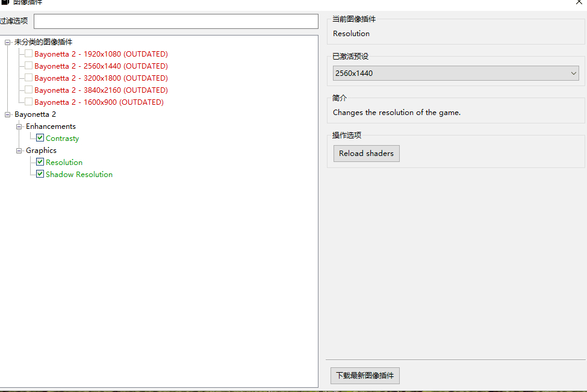Check Bayonetta 2 - 1600x900 (OUTDATED) box
The height and width of the screenshot is (392, 587).
point(28,102)
